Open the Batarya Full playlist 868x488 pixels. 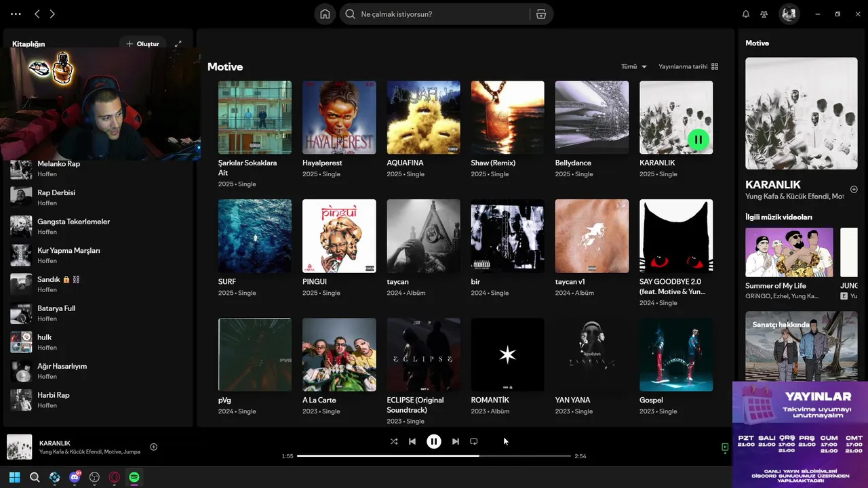click(98, 313)
